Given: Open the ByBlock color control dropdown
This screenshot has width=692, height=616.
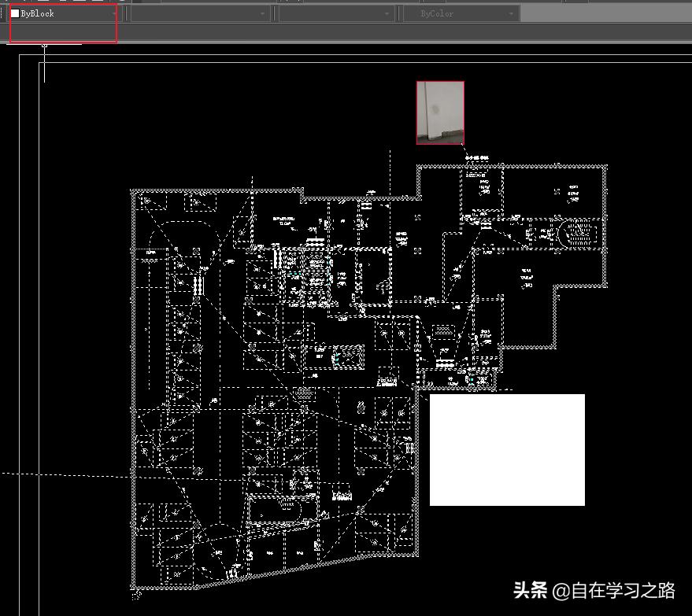Looking at the screenshot, I should click(63, 13).
